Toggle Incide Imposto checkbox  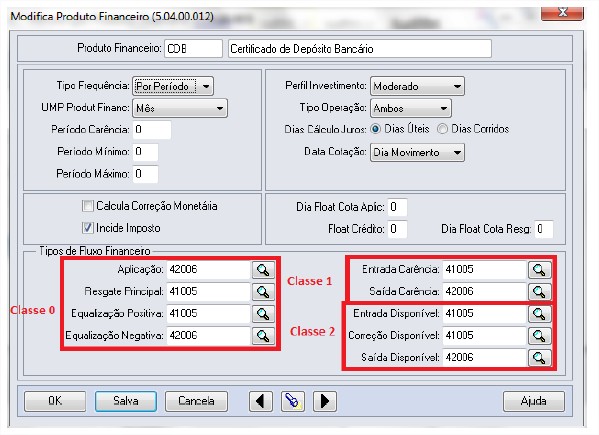(87, 228)
